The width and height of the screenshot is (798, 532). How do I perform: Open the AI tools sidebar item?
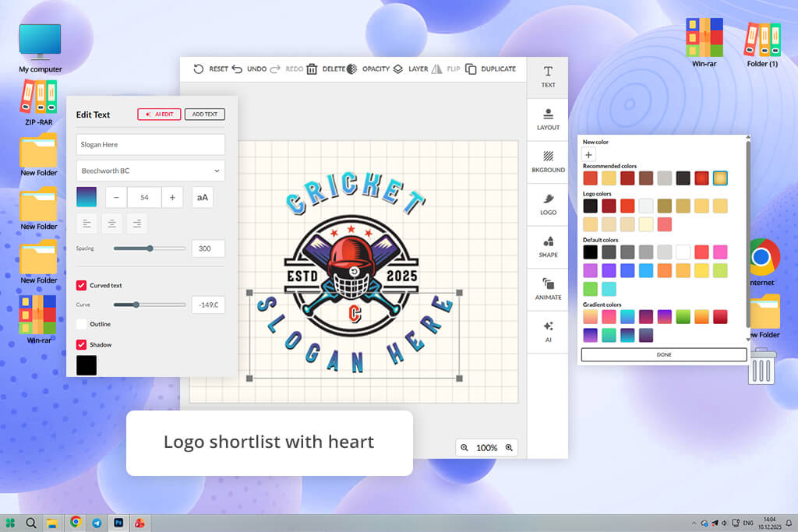point(548,332)
